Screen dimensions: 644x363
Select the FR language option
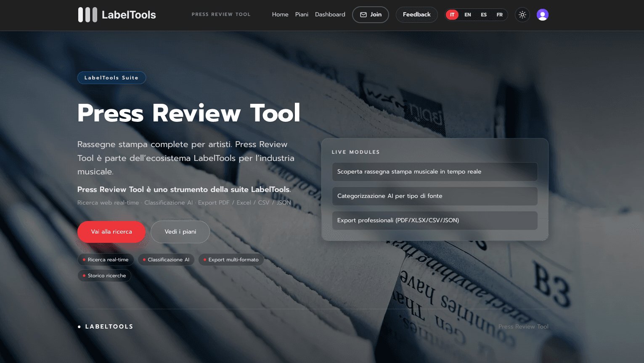(499, 15)
